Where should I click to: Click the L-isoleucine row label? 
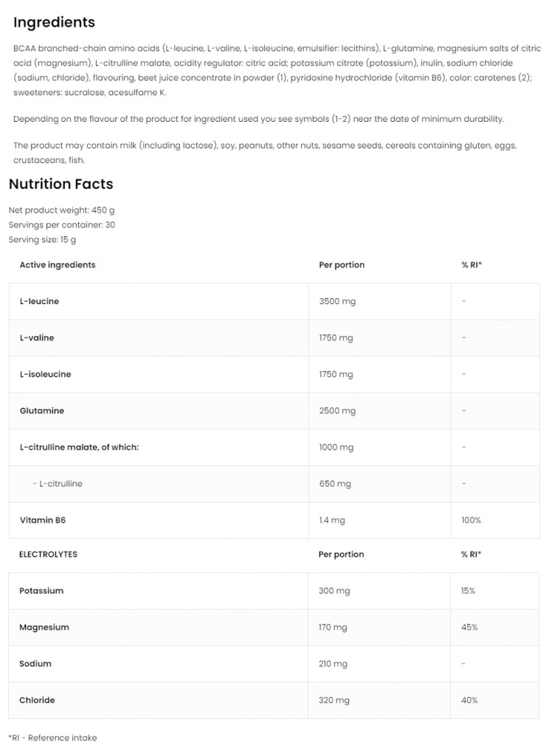(45, 374)
